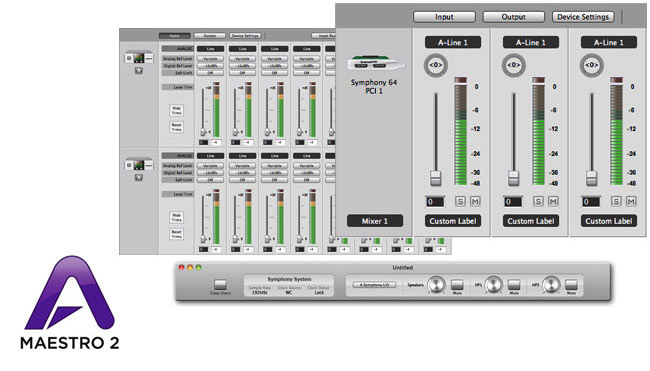Viewport: 650px width, 371px height.
Task: Click the Mixer 1 label button
Action: pos(375,221)
